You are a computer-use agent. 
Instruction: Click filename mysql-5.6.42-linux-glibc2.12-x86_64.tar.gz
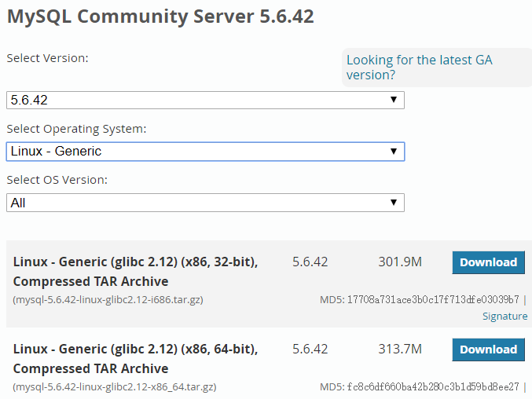(115, 386)
